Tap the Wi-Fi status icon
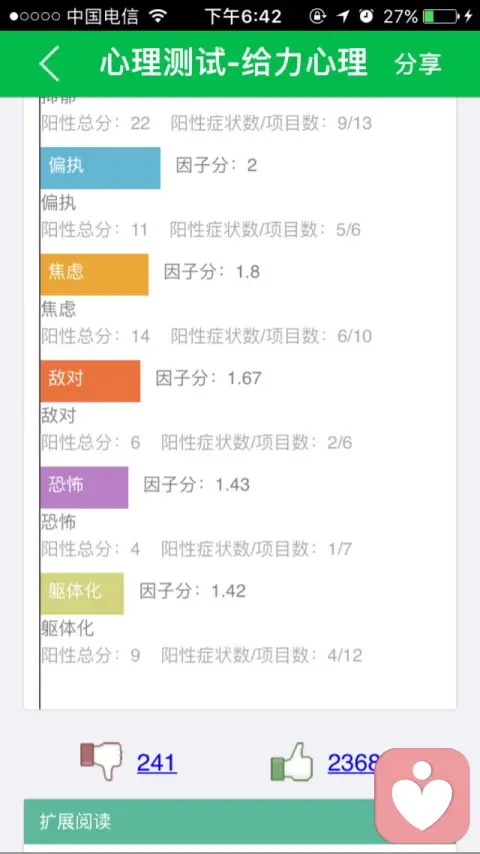480x854 pixels. tap(159, 16)
